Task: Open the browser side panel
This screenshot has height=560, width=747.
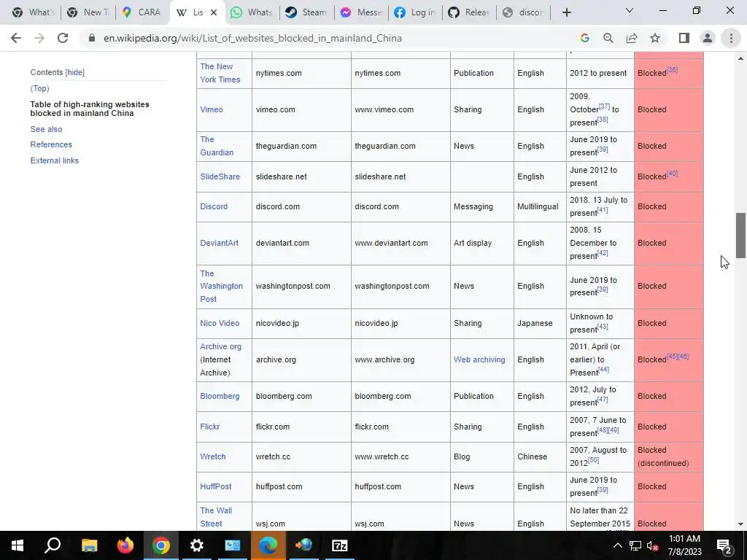Action: (x=684, y=38)
